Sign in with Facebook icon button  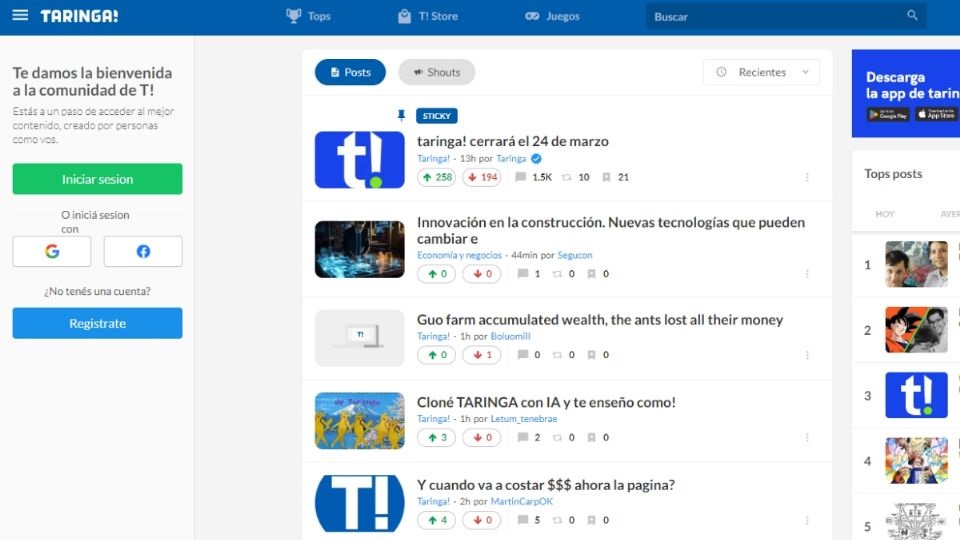coord(143,251)
